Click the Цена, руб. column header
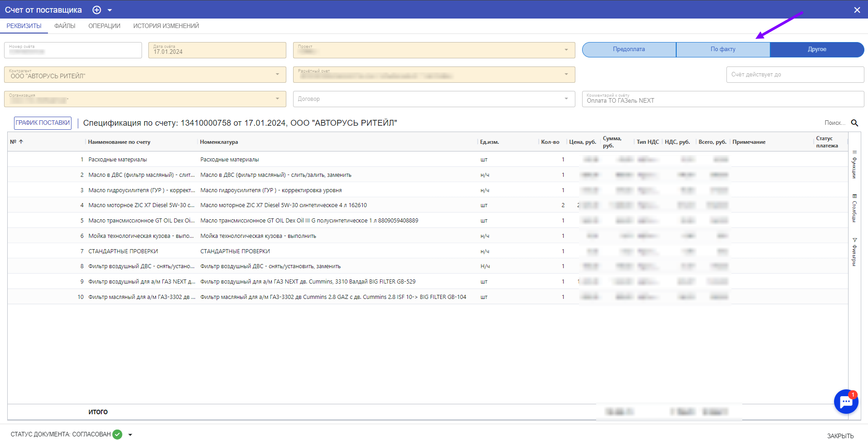Screen dimensions: 868x440 583,142
